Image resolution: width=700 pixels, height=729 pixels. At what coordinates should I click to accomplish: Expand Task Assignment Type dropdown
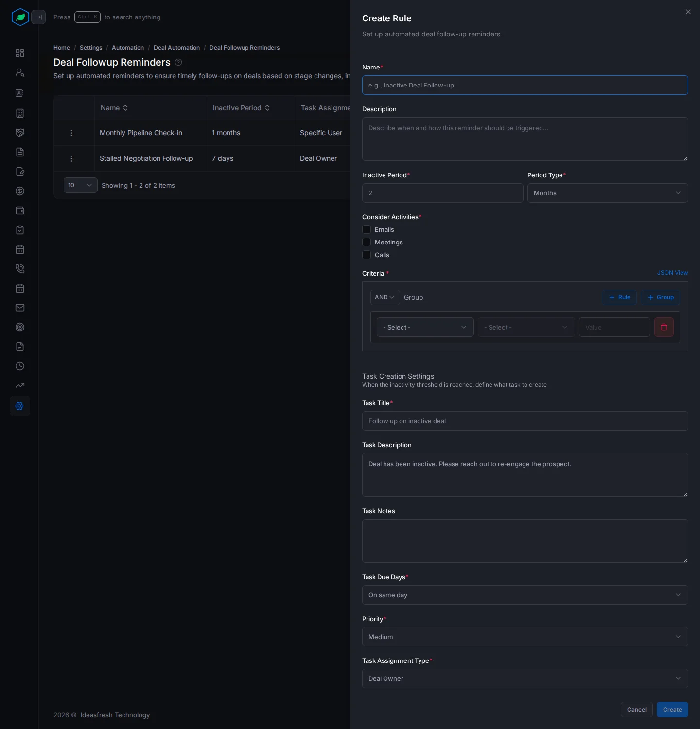(525, 678)
